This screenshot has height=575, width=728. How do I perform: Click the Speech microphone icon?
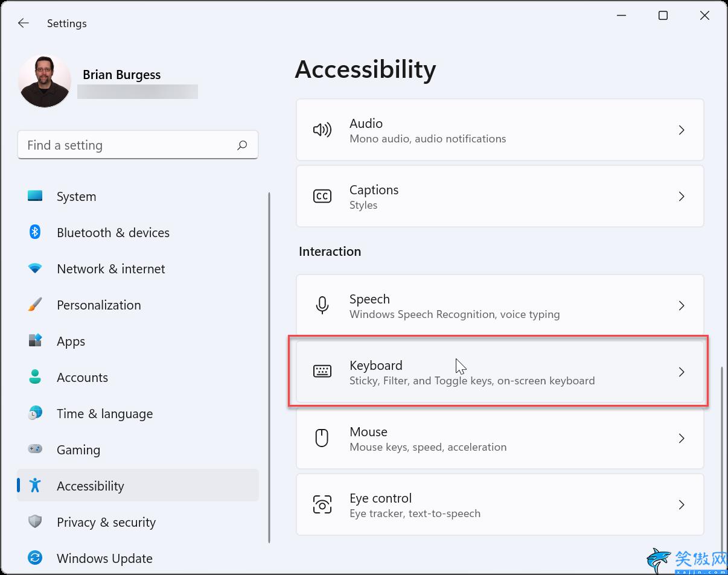click(x=322, y=305)
